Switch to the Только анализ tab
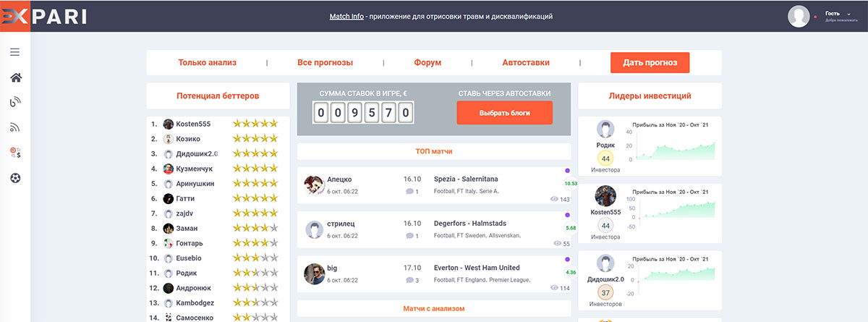868x322 pixels. pos(207,63)
